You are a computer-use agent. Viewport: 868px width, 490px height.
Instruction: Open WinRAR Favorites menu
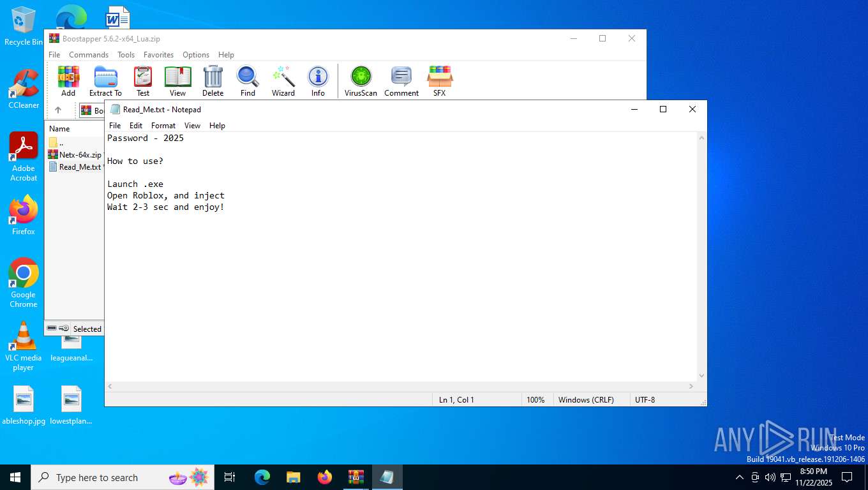coord(158,55)
